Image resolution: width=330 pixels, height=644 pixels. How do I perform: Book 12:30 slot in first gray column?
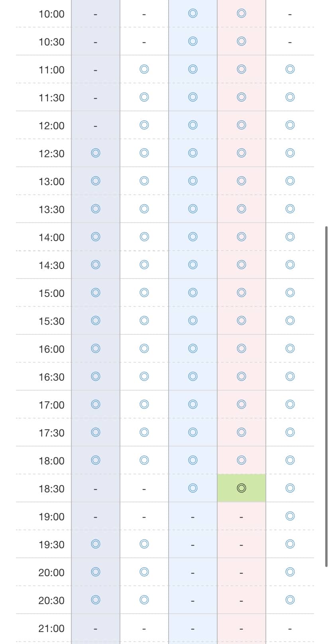[x=96, y=153]
